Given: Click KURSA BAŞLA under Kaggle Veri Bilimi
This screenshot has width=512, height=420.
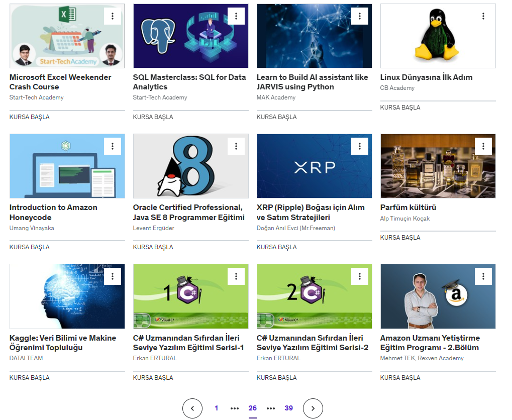Looking at the screenshot, I should [x=29, y=377].
